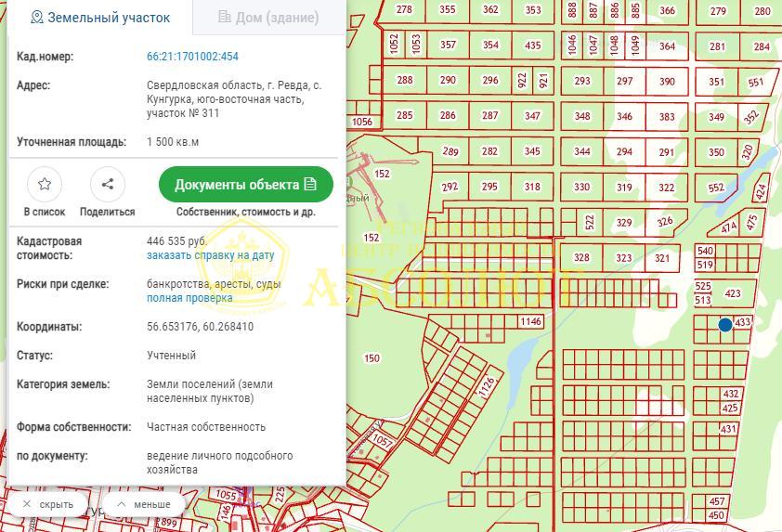This screenshot has height=532, width=782.
Task: Select map parcel 362
Action: (490, 9)
